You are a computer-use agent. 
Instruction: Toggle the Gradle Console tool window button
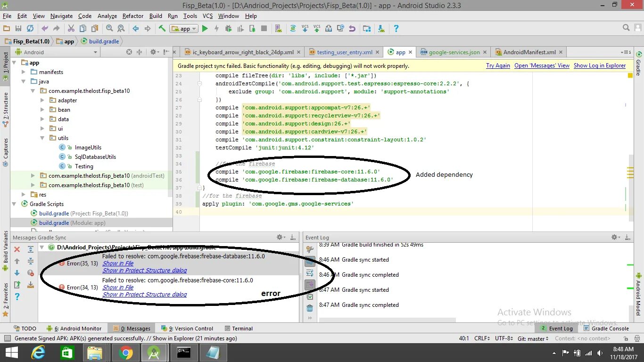[606, 329]
